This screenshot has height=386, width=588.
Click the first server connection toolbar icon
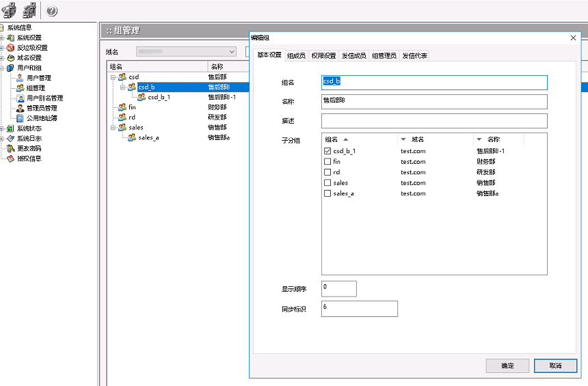(x=10, y=11)
